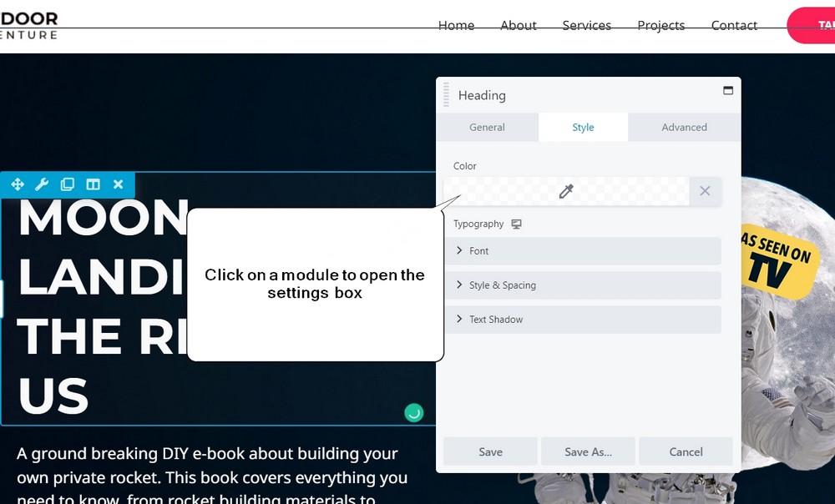
Task: Switch to the Advanced tab
Action: pyautogui.click(x=684, y=127)
